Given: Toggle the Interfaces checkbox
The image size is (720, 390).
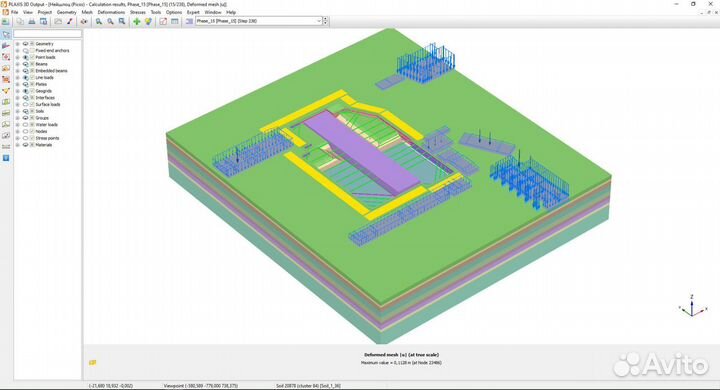Looking at the screenshot, I should (32, 97).
